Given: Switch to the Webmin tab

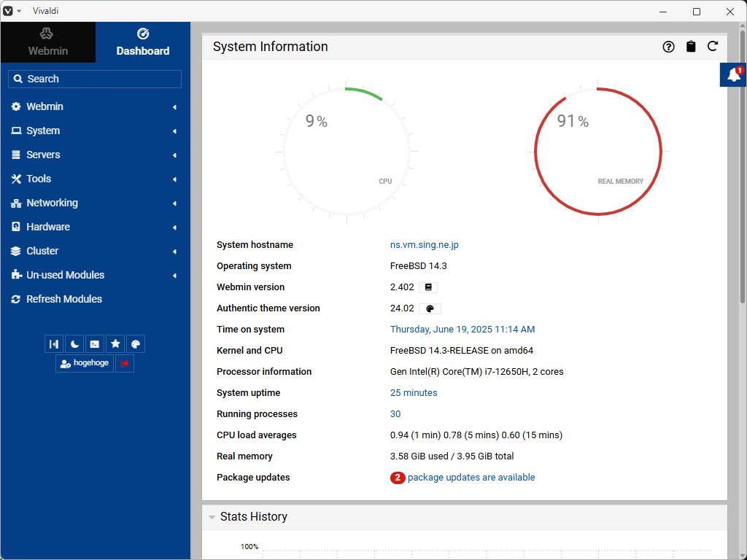Looking at the screenshot, I should (47, 42).
